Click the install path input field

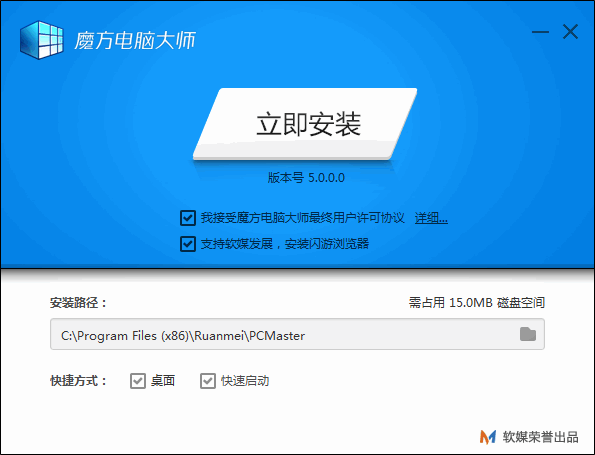point(297,334)
